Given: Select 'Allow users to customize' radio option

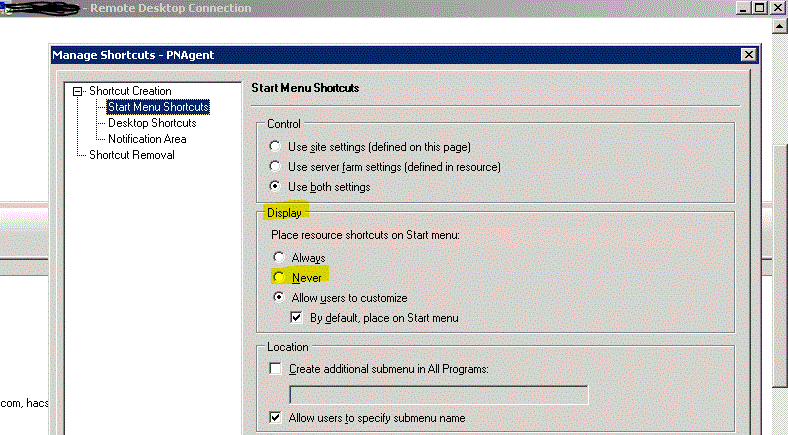Looking at the screenshot, I should coord(278,297).
